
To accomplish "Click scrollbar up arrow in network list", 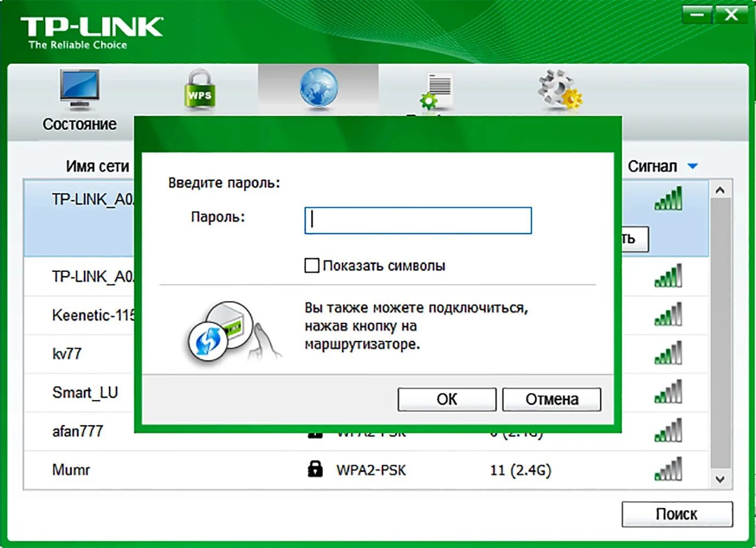I will pyautogui.click(x=720, y=190).
